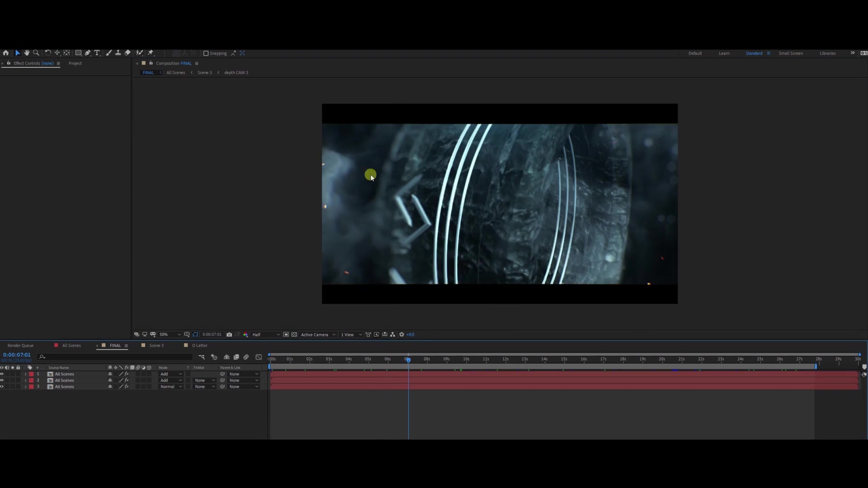Viewport: 868px width, 488px height.
Task: Take a snapshot with the camera icon
Action: tap(229, 334)
